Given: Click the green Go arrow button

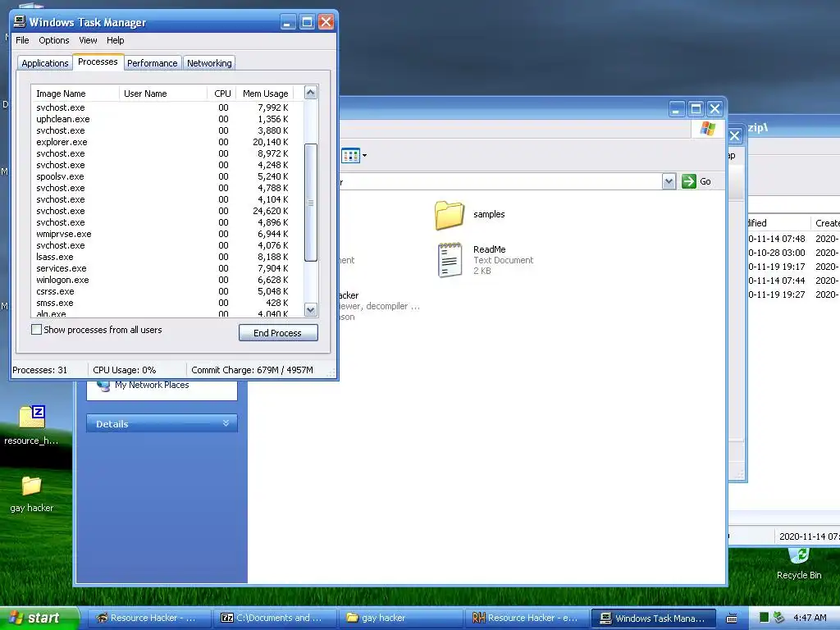Looking at the screenshot, I should tap(688, 181).
